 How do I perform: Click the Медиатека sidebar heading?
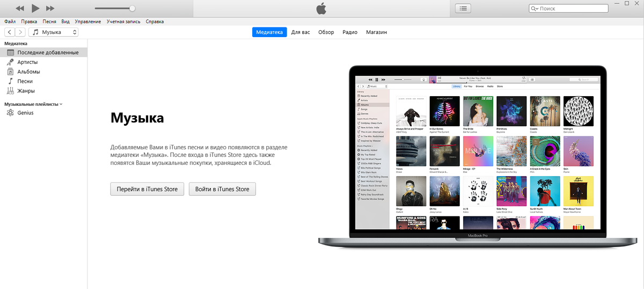pos(16,44)
